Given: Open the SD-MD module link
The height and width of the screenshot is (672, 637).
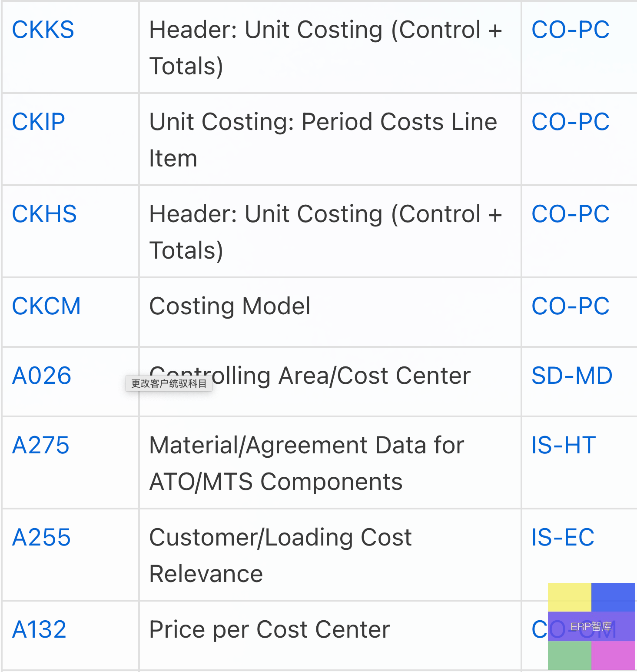Looking at the screenshot, I should [572, 376].
